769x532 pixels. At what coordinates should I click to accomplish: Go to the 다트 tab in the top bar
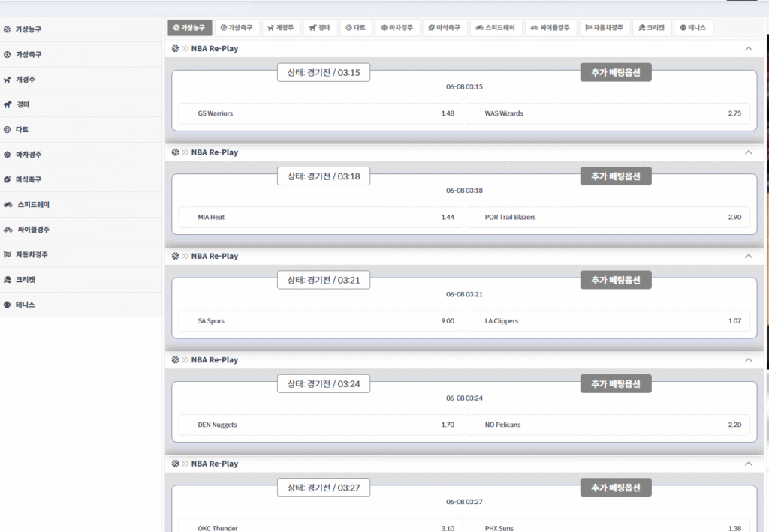click(355, 28)
